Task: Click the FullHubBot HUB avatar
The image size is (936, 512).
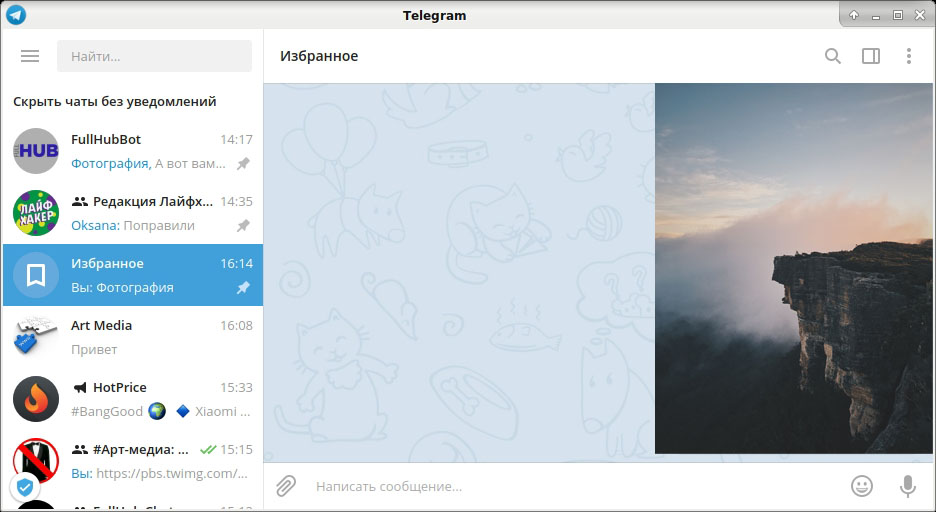Action: coord(36,151)
